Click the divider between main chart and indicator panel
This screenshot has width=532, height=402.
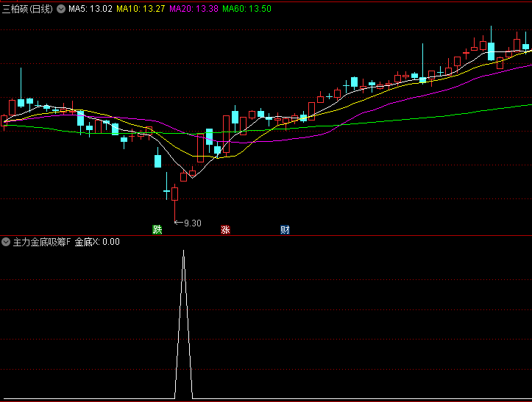coord(266,235)
